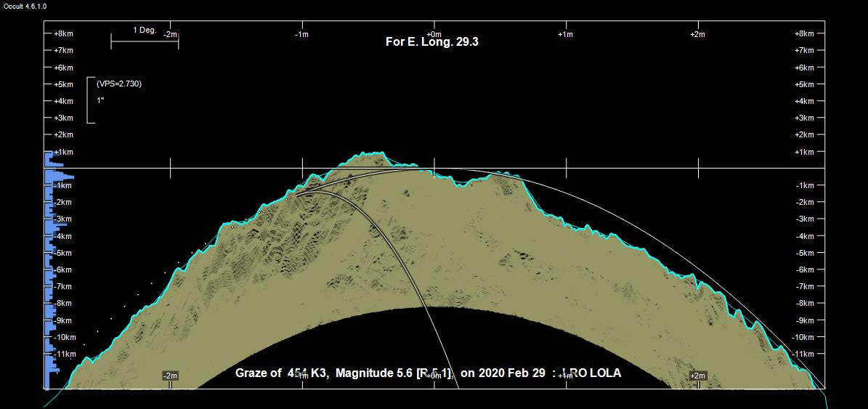Click the -5km label on the left axis
The image size is (868, 409).
click(63, 253)
